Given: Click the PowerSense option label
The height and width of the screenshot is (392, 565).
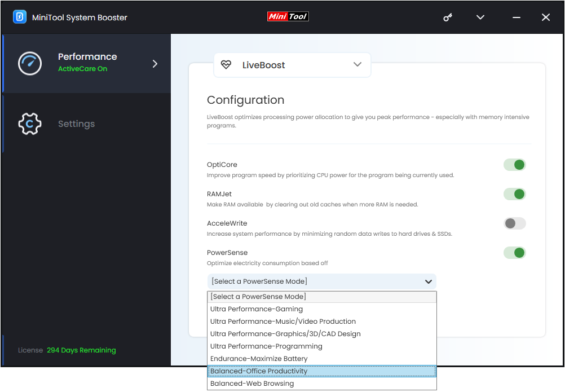Looking at the screenshot, I should (227, 253).
